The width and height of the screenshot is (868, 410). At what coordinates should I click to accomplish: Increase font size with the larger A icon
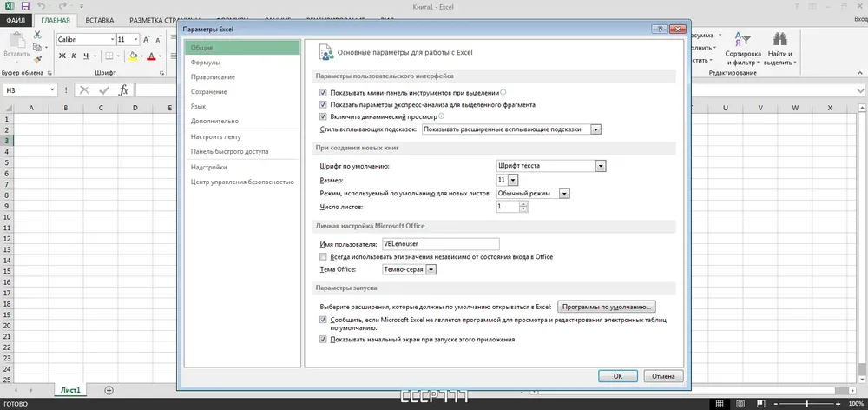coord(146,40)
